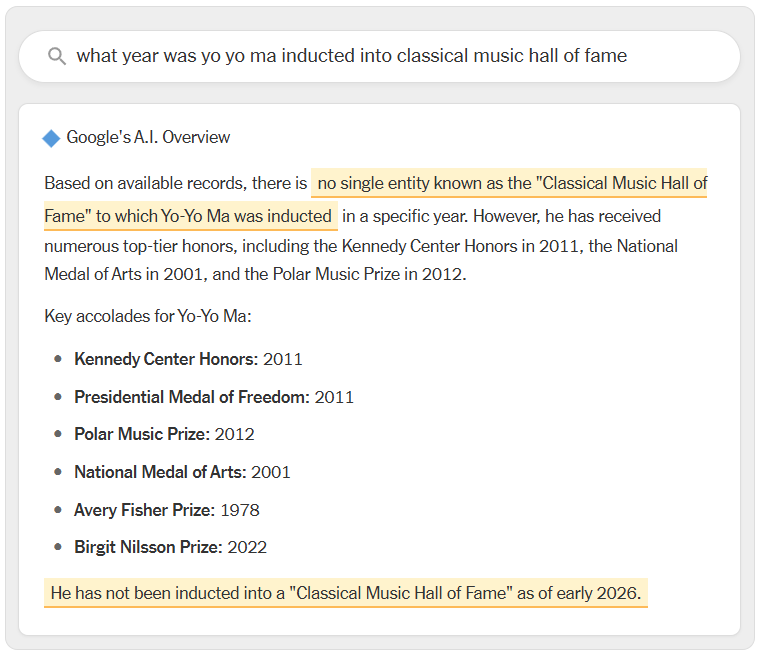Click "National Medal of Arts:" list label
758x654 pixels.
(160, 472)
